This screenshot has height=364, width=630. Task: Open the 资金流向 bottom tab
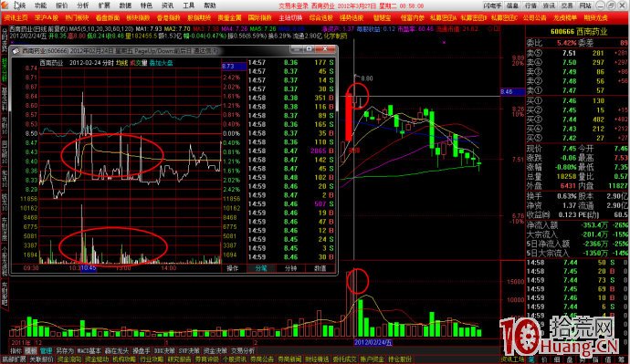[x=69, y=359]
